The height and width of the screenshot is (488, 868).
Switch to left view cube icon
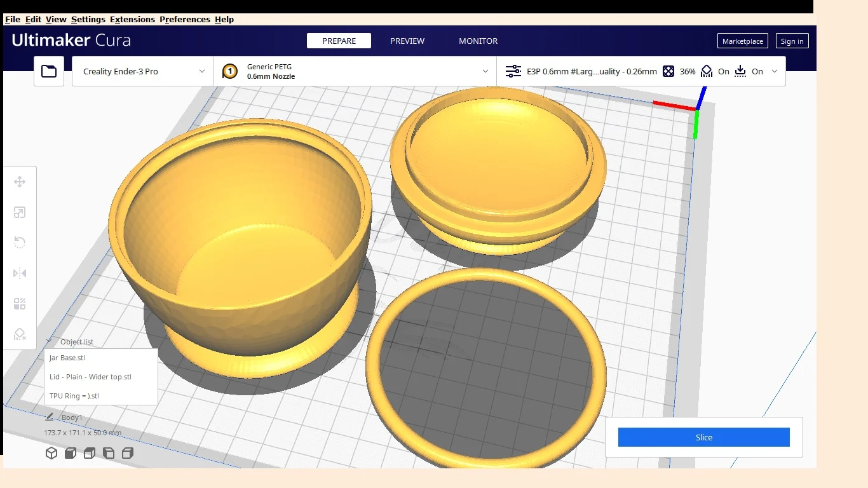coord(109,453)
